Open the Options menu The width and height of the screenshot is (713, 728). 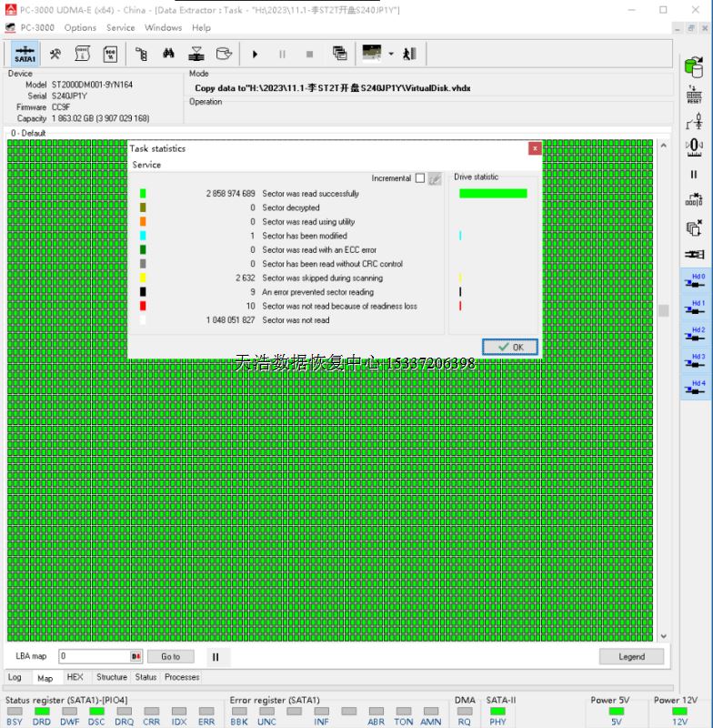[x=80, y=27]
